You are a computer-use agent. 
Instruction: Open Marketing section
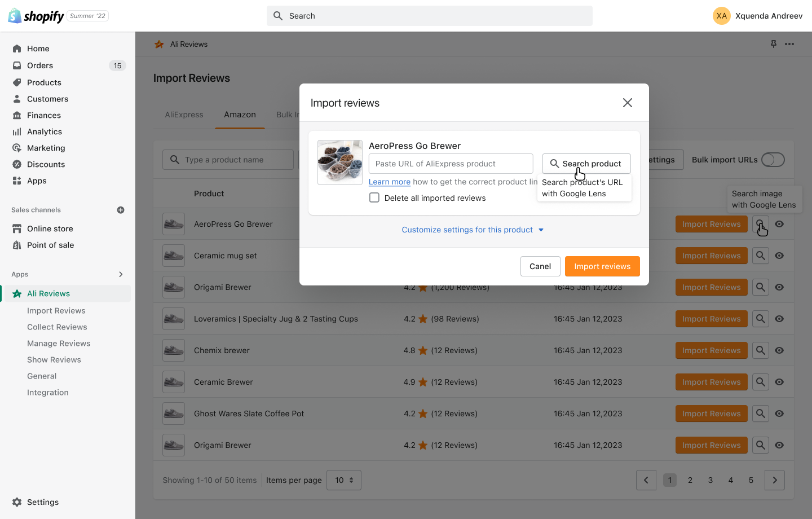pyautogui.click(x=46, y=148)
